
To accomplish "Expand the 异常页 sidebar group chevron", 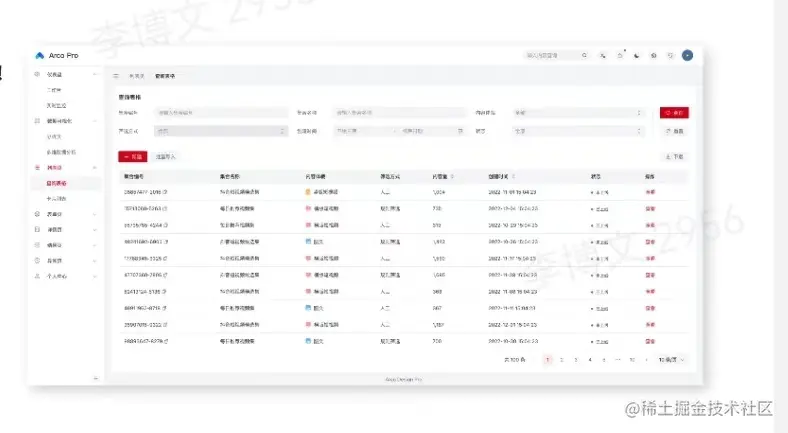I will 95,261.
